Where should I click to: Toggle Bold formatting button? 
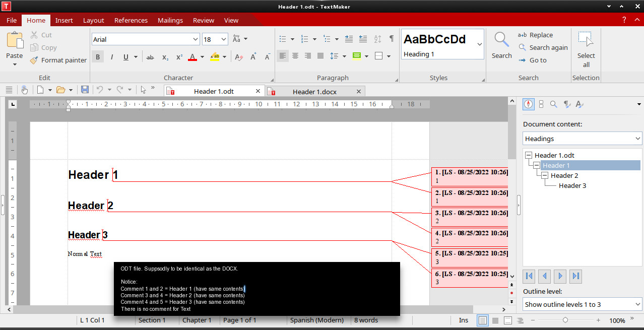(x=98, y=57)
